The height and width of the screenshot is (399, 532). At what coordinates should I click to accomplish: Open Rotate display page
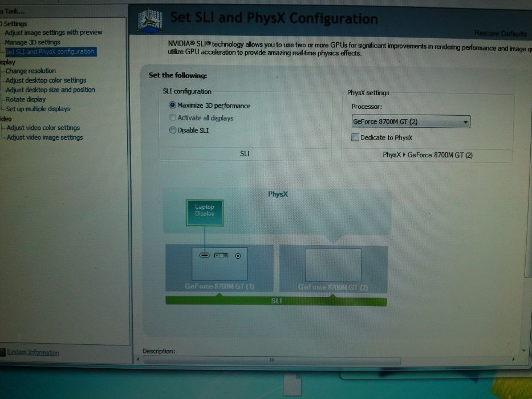pyautogui.click(x=26, y=99)
